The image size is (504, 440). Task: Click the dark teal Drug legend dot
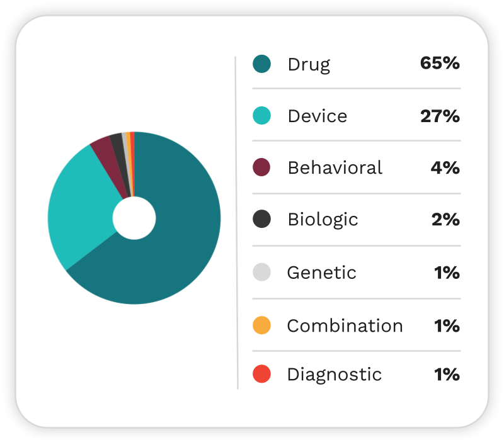point(261,64)
